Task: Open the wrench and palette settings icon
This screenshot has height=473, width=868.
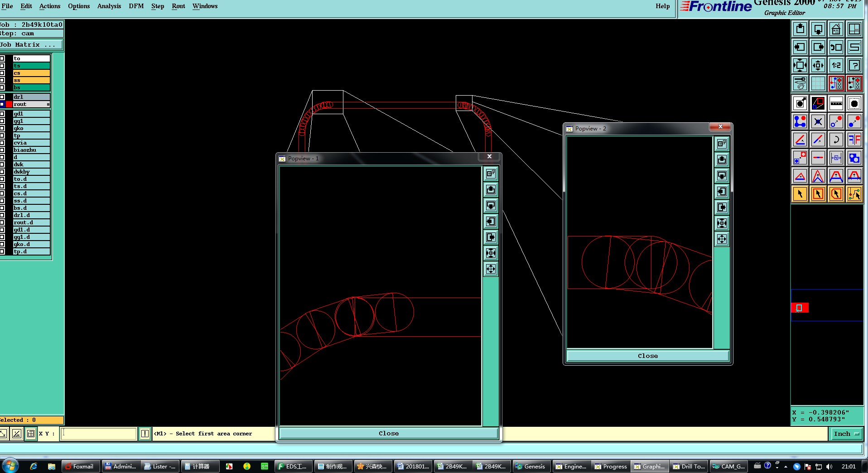Action: [x=800, y=83]
